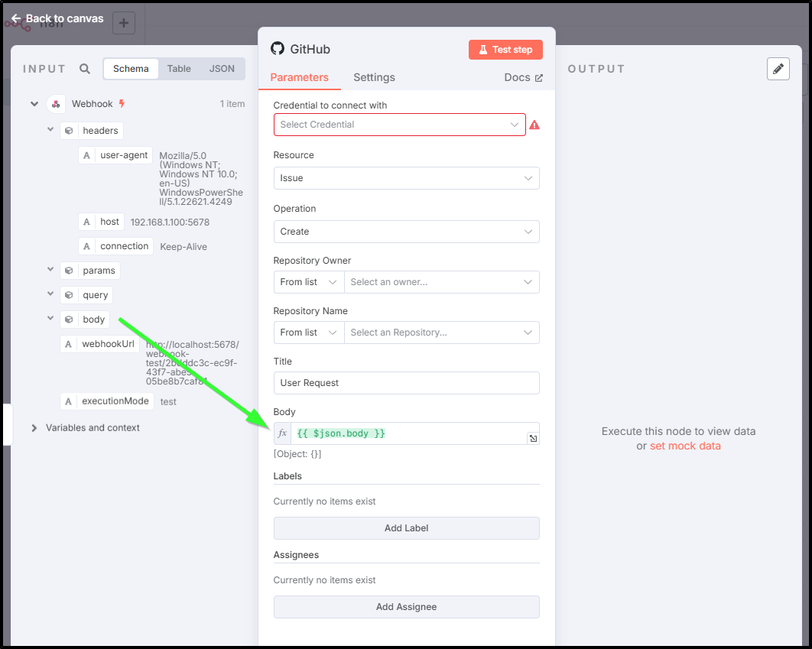
Task: Open the Select Credential dropdown
Action: click(400, 125)
